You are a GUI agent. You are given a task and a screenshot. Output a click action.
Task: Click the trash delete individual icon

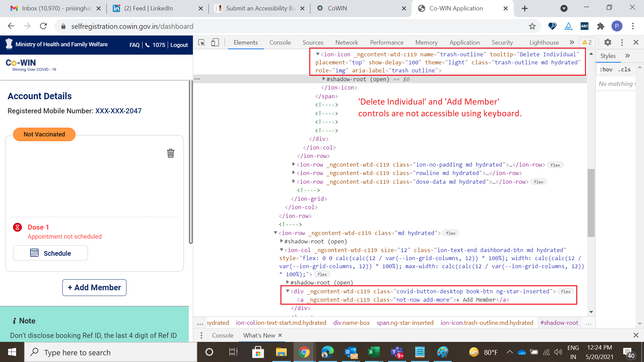[171, 153]
